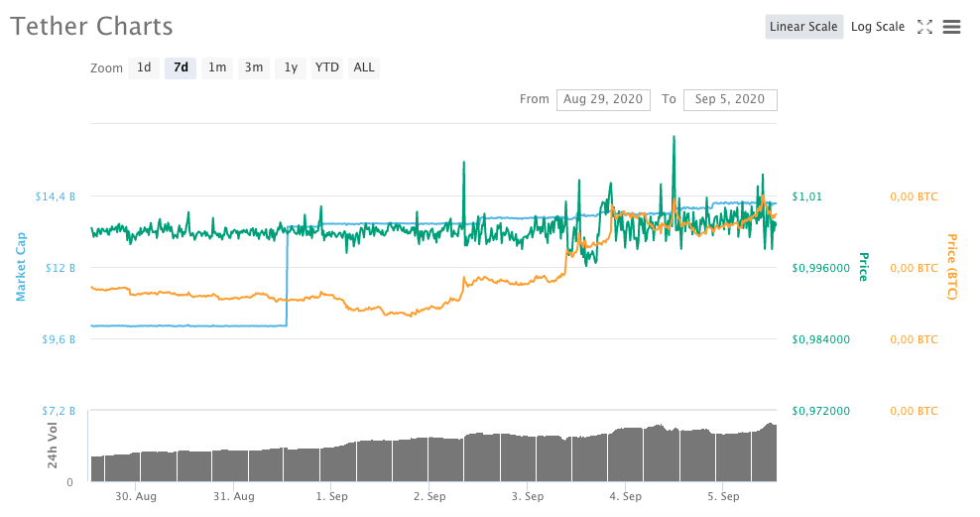The width and height of the screenshot is (980, 517).
Task: Click the Price (BTC) axis title
Action: [952, 267]
